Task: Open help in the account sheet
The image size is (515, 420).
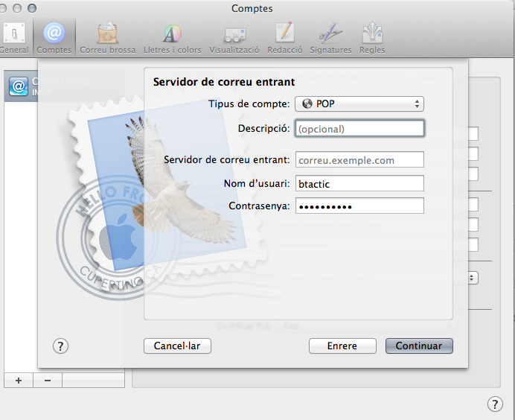Action: coord(60,346)
